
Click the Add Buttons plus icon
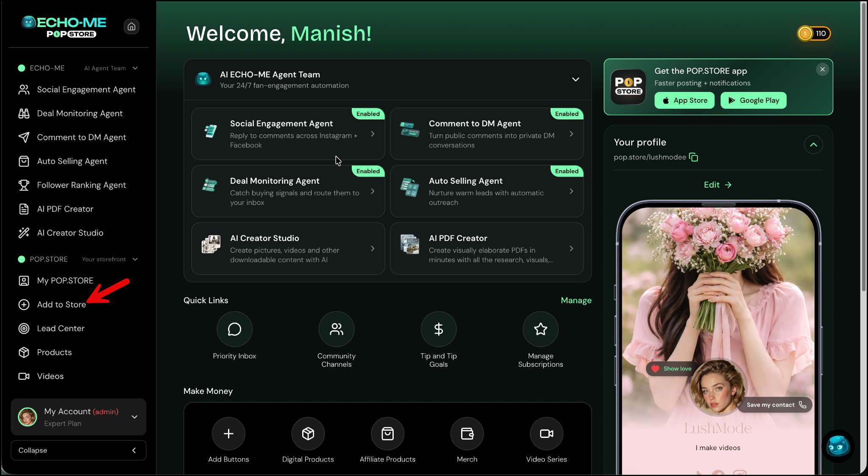pyautogui.click(x=228, y=434)
